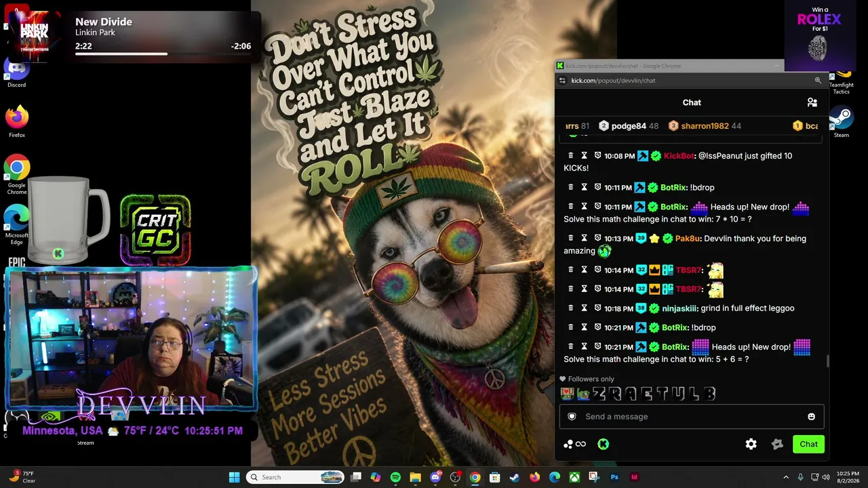Ban KickBot via the shield icon
Viewport: 868px width, 488px height.
tap(597, 155)
